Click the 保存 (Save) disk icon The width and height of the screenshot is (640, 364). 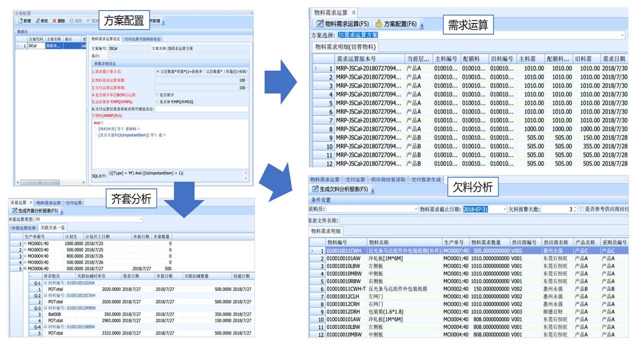[70, 21]
